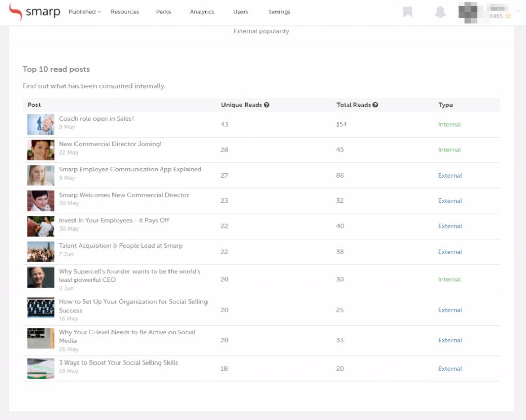The image size is (526, 420).
Task: Click total reads value 154
Action: [341, 124]
